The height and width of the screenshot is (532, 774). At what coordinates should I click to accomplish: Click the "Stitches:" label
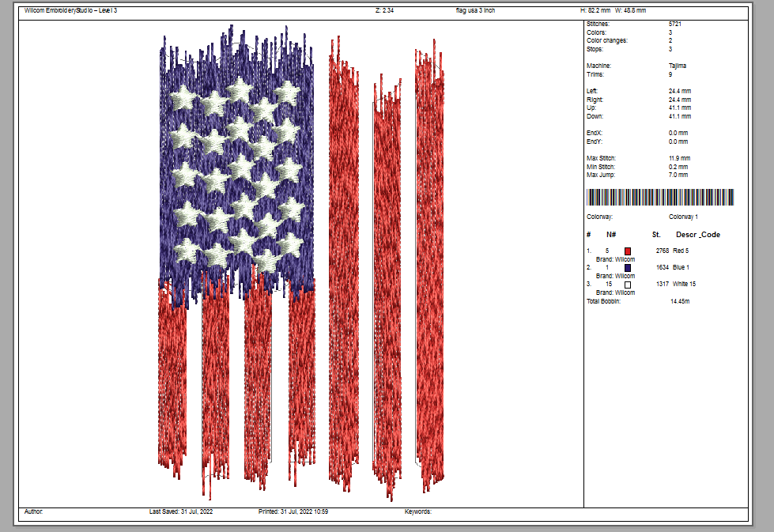click(598, 24)
